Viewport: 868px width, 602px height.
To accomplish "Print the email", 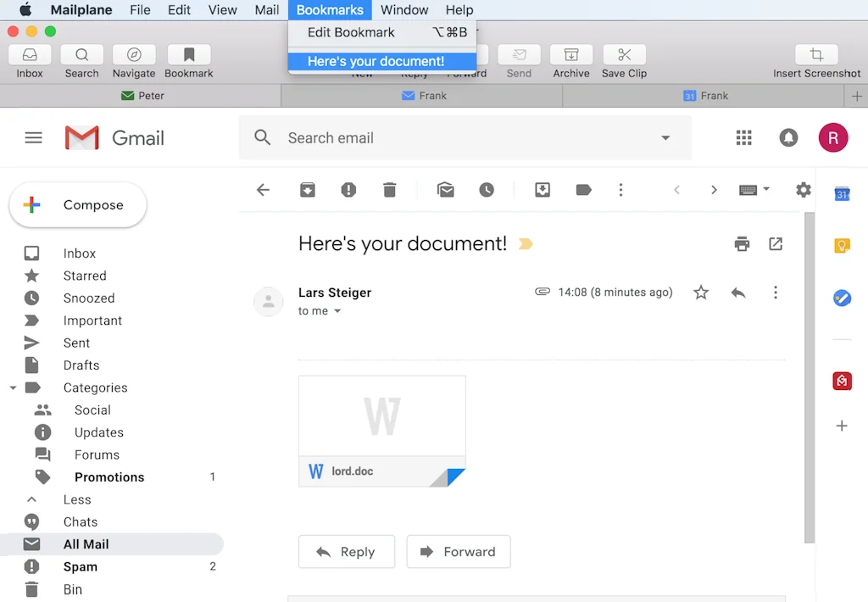I will pos(742,243).
